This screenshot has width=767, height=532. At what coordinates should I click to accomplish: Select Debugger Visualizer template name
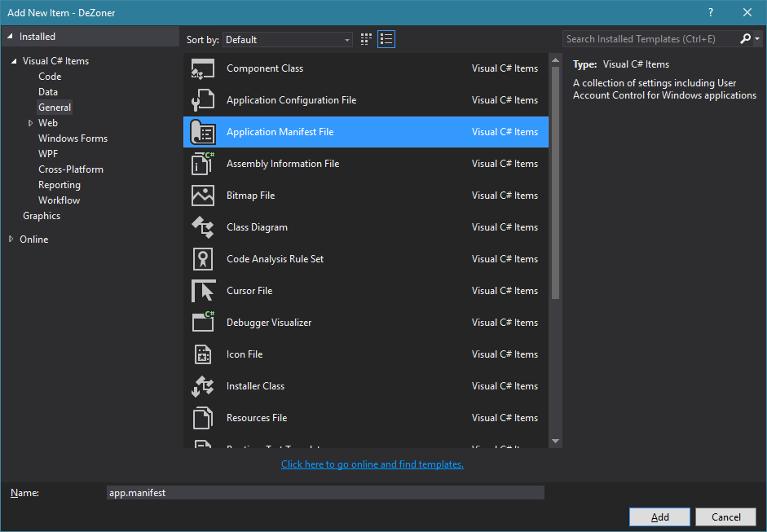tap(268, 323)
